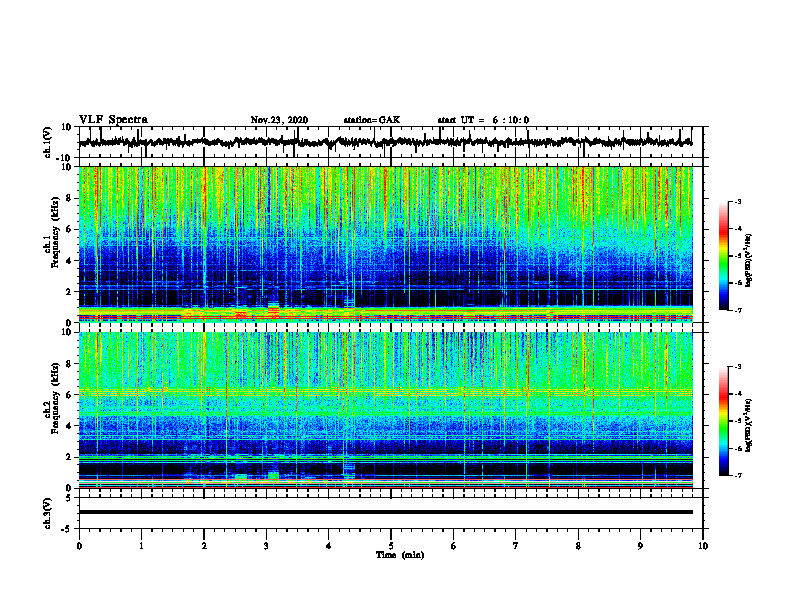Click the ch.1 spectrogram panel
Screen dimensions: 792x612
click(386, 244)
